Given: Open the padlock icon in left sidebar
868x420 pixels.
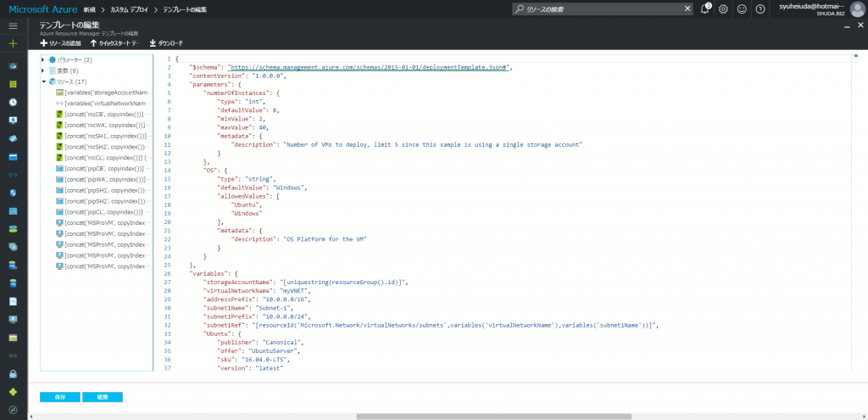Looking at the screenshot, I should (x=14, y=373).
